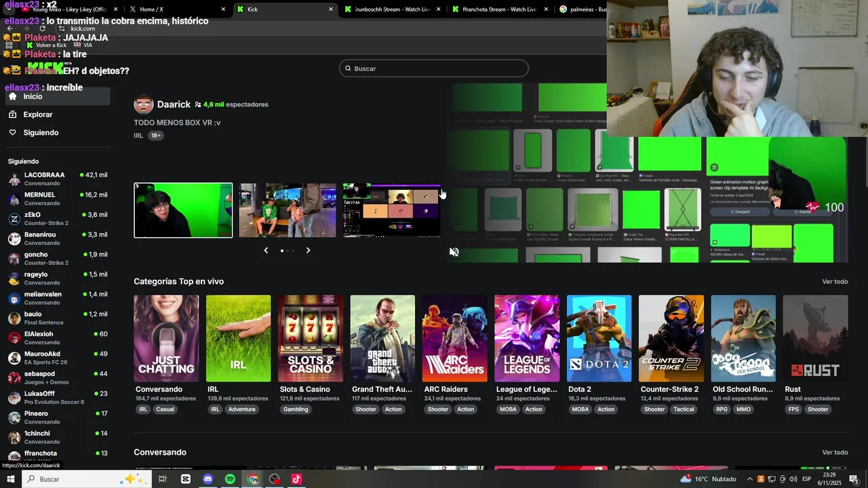Click the 18+ tag under Daarick
This screenshot has width=868, height=488.
[155, 136]
